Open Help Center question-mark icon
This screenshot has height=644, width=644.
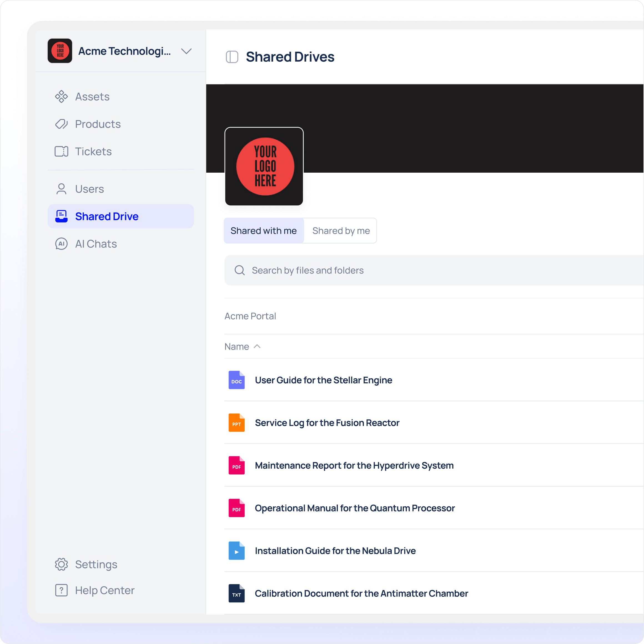point(61,590)
